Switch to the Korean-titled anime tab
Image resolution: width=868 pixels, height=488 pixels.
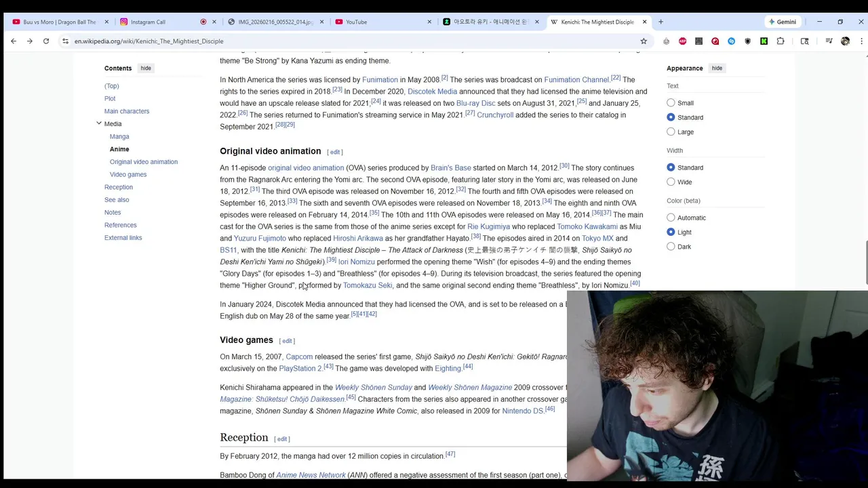coord(491,22)
